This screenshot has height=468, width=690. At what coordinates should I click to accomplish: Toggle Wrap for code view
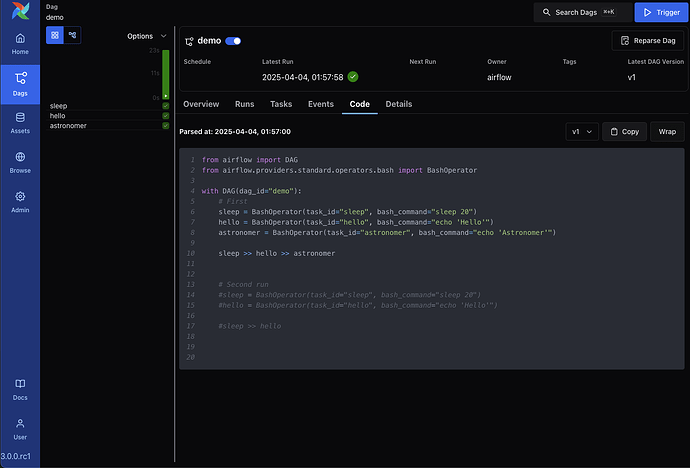(x=667, y=132)
